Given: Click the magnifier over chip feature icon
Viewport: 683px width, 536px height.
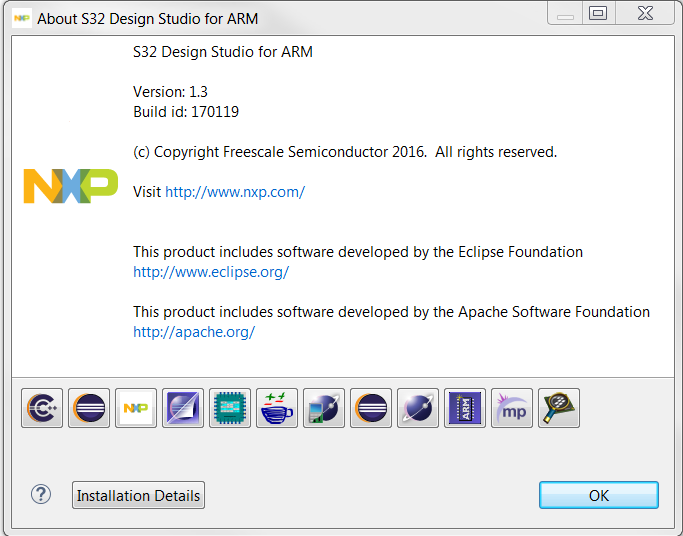Looking at the screenshot, I should (559, 408).
